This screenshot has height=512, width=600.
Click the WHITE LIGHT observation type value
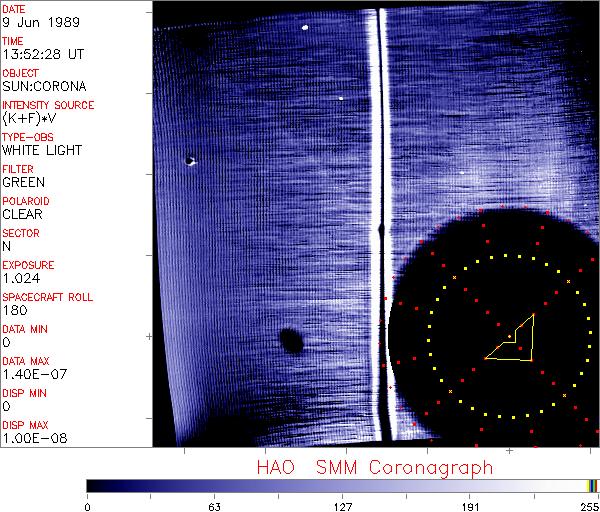[42, 151]
